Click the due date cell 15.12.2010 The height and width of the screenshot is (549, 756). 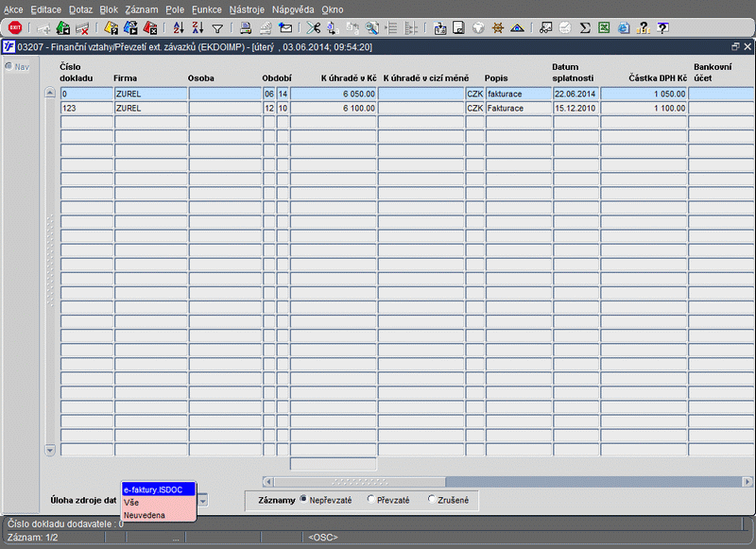click(576, 108)
